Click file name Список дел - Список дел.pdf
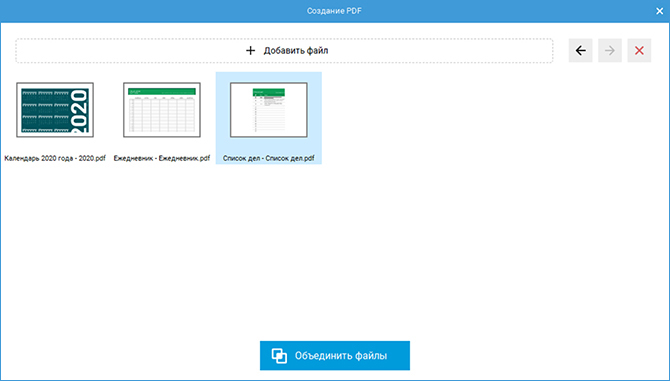The image size is (670, 381). (269, 158)
